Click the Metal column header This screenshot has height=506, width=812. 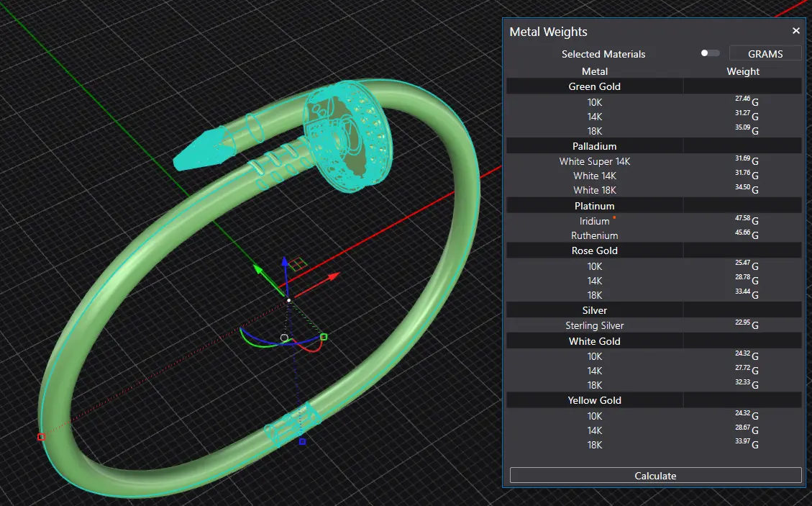point(594,71)
